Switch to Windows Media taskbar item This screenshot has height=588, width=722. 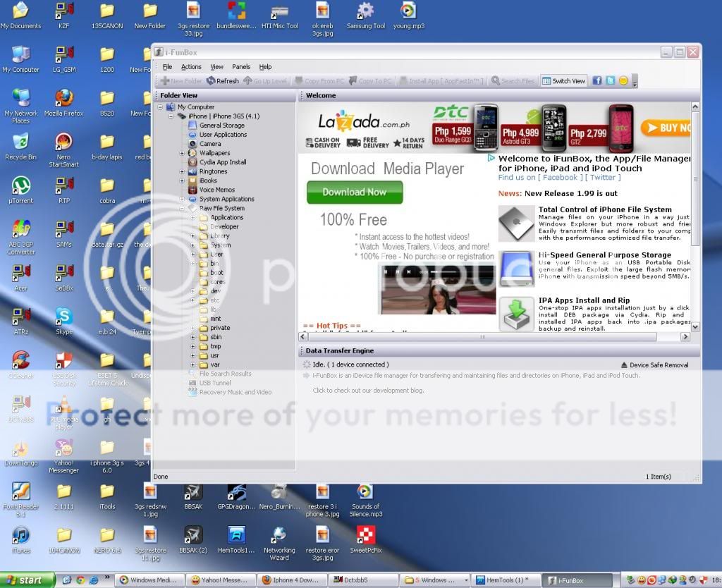[149, 580]
